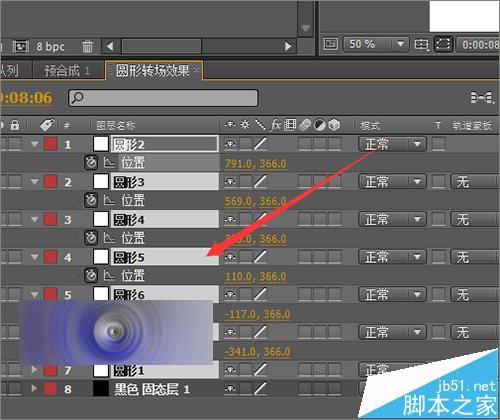Image resolution: width=500 pixels, height=420 pixels.
Task: Select the 圆形转场效果 timeline tab
Action: coord(153,71)
